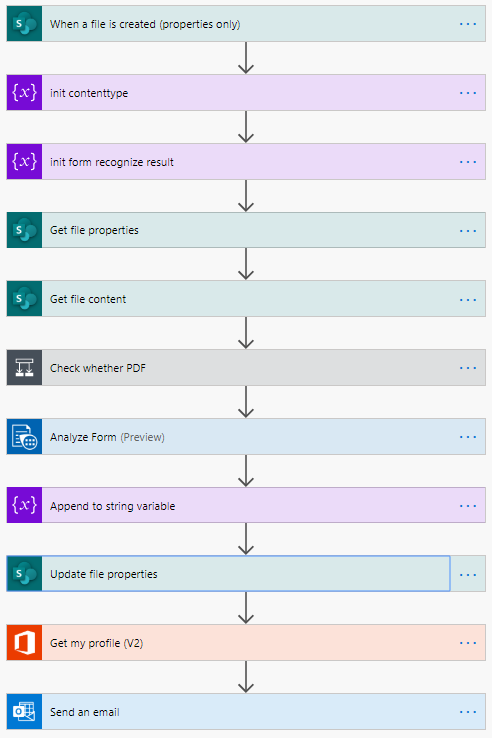
Task: Expand the Analyze Form (Preview) action
Action: 246,437
